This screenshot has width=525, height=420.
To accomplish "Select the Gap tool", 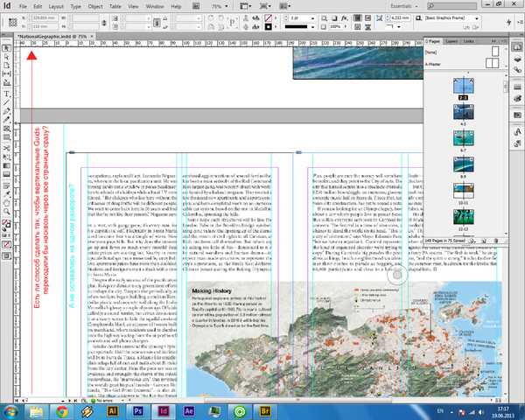I will click(x=6, y=73).
